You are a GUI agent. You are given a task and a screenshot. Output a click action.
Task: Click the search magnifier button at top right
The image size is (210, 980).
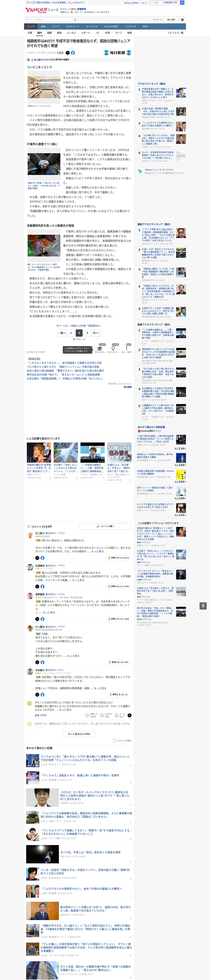(182, 3)
